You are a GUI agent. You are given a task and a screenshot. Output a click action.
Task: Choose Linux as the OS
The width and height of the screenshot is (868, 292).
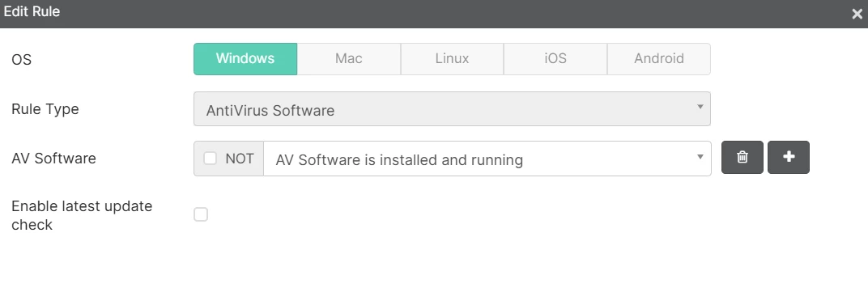point(453,58)
